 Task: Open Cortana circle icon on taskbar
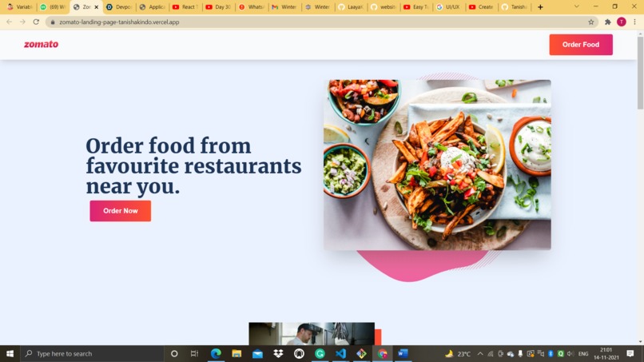(174, 353)
